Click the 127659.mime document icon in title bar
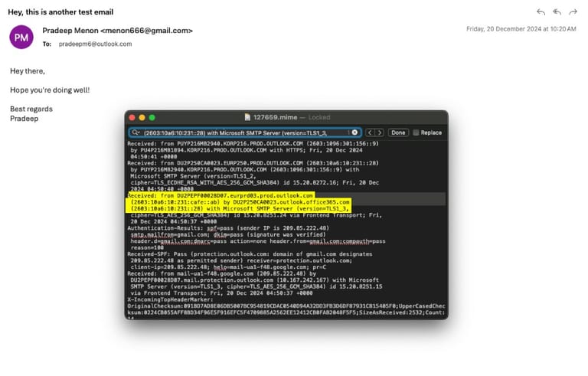Screen dimensions: 588x376 coord(247,117)
